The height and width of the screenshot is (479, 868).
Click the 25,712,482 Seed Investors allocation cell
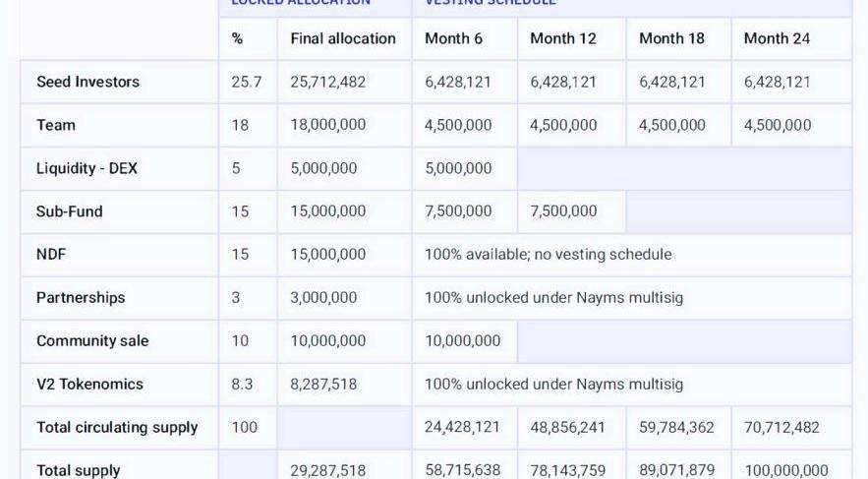(x=327, y=82)
